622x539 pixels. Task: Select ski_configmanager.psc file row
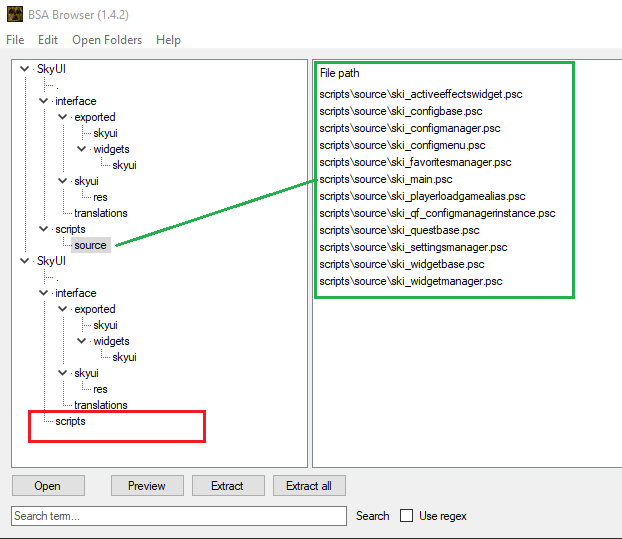[x=410, y=129]
